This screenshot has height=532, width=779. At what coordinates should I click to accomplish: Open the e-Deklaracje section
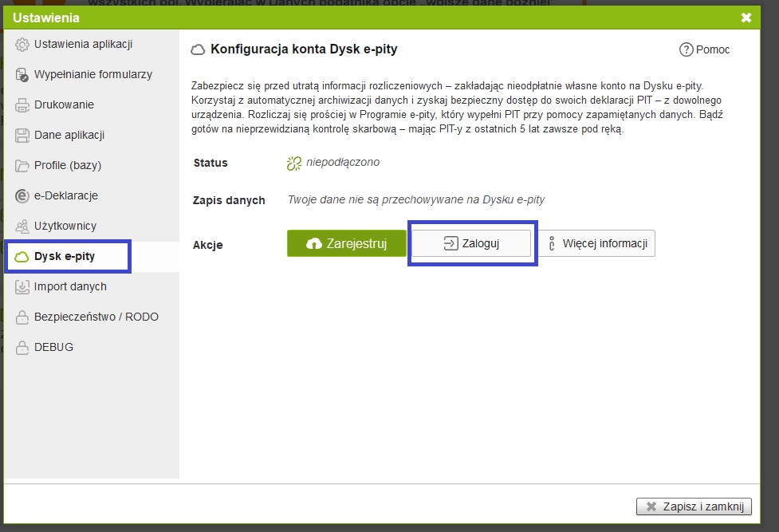[66, 195]
